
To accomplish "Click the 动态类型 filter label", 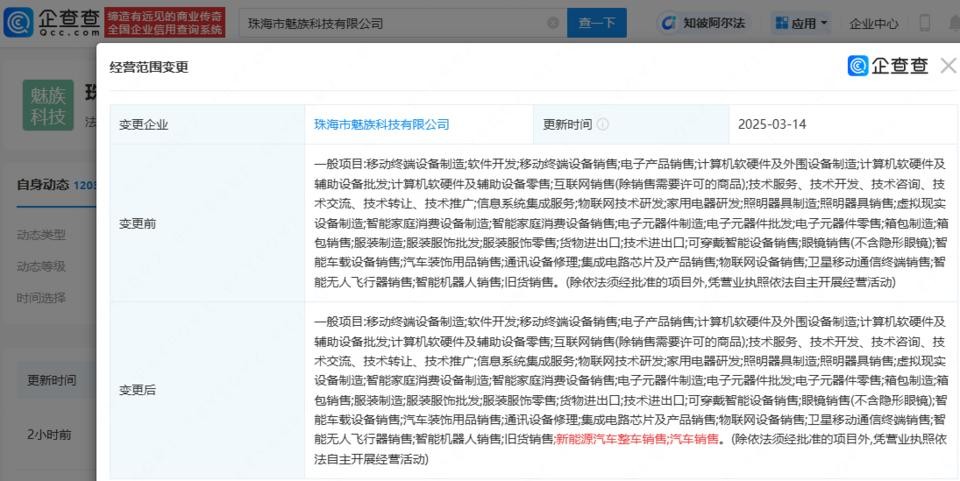I will click(41, 235).
